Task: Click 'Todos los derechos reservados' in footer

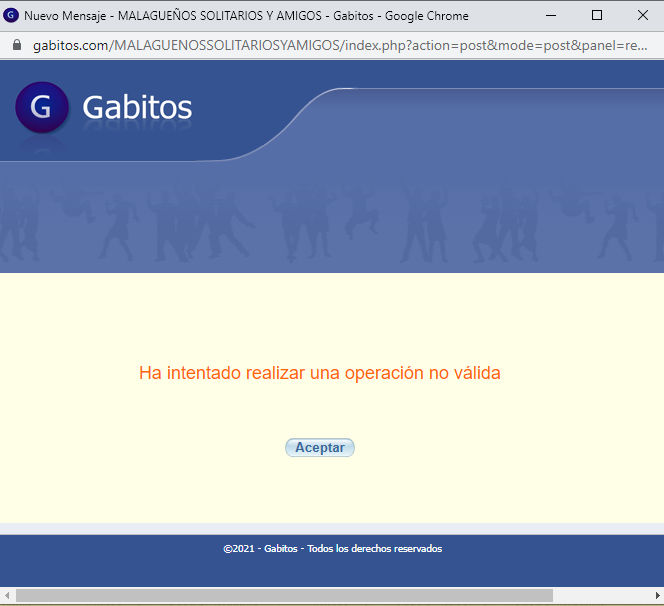Action: tap(374, 549)
